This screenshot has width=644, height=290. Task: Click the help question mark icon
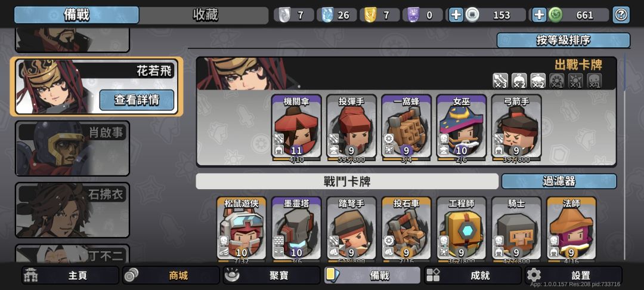(621, 15)
